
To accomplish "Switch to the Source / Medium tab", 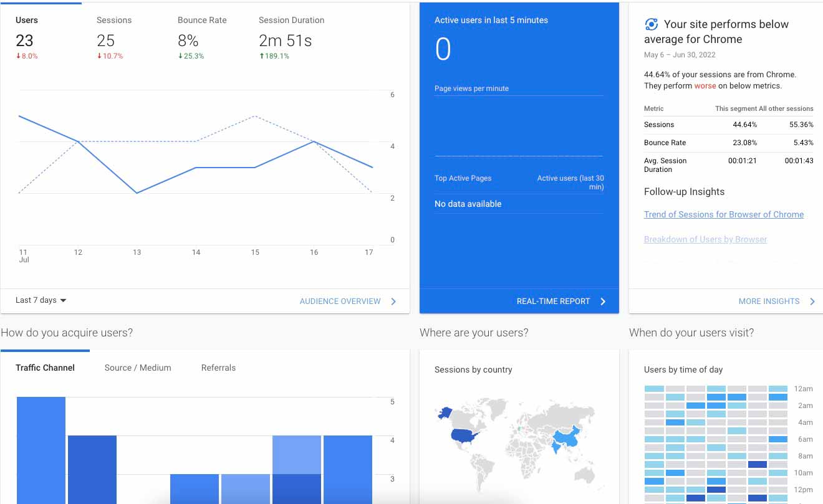I will 138,368.
